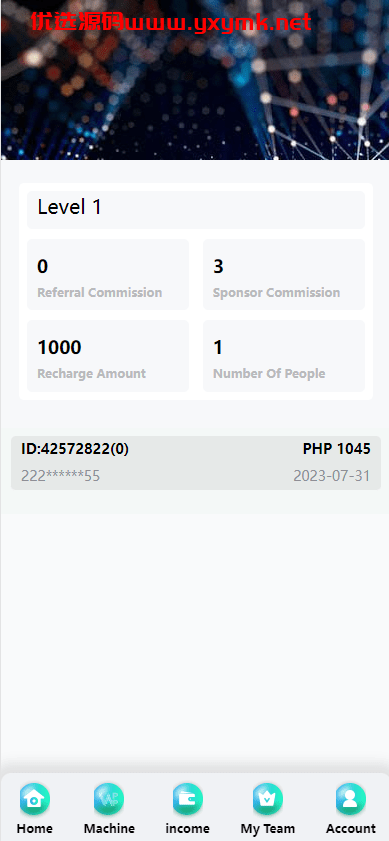Open the Machine icon in bottom bar
Viewport: 389px width, 841px height.
109,799
